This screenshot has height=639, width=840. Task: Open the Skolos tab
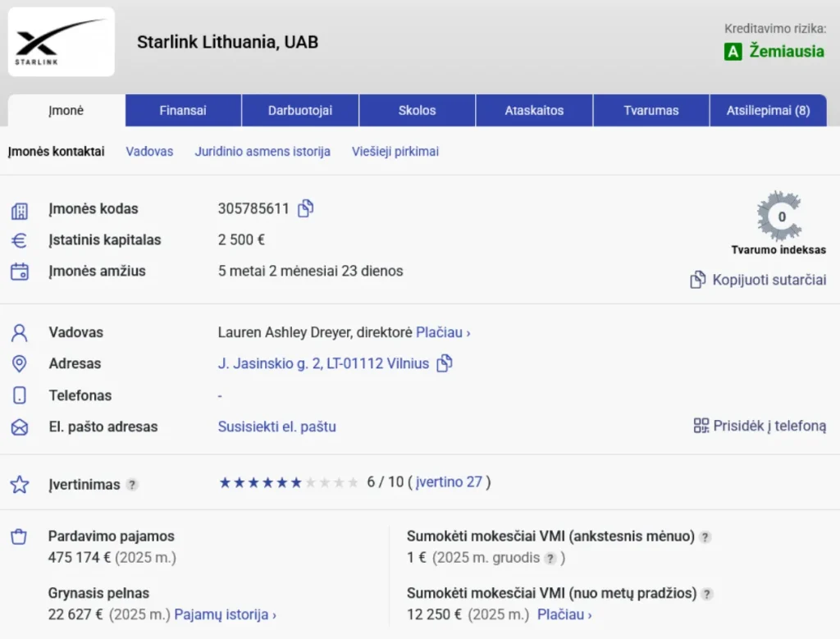(417, 111)
